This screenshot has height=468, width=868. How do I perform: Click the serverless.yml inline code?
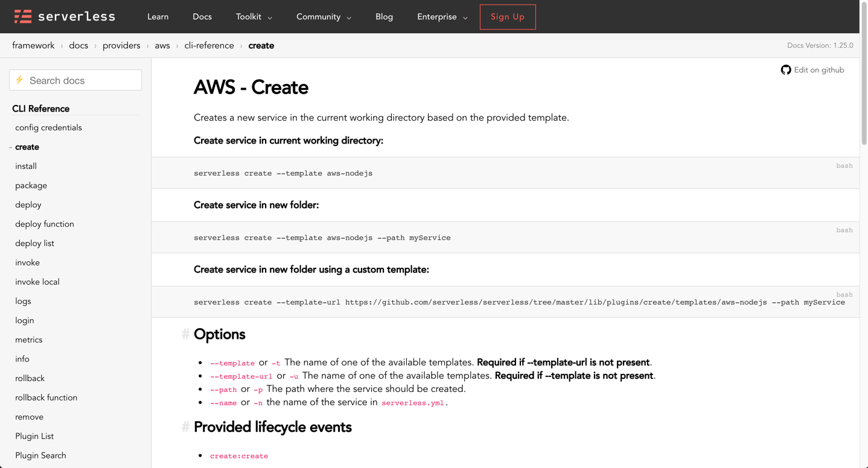[413, 403]
